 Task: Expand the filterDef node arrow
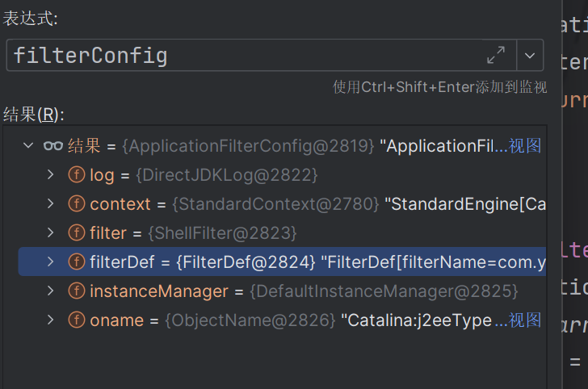[x=50, y=262]
